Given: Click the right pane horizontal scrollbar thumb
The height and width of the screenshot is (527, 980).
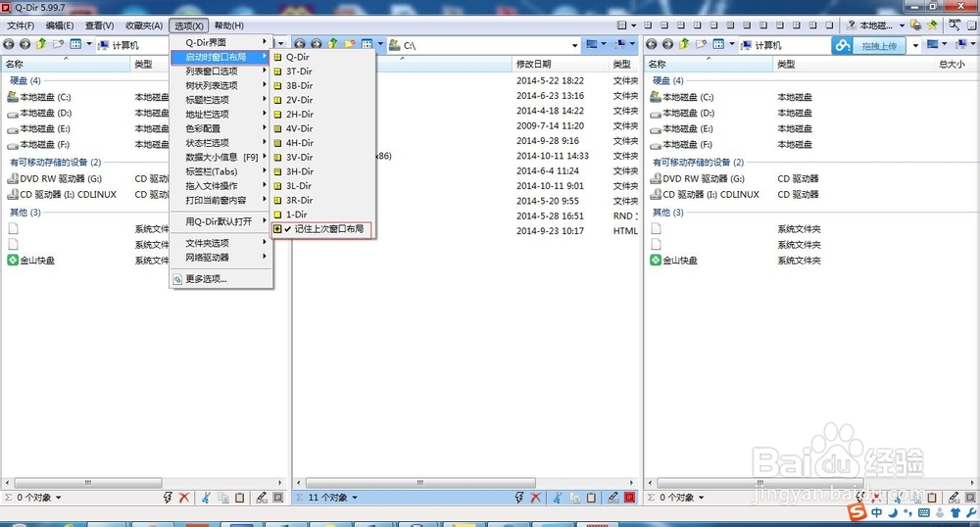Looking at the screenshot, I should click(760, 483).
